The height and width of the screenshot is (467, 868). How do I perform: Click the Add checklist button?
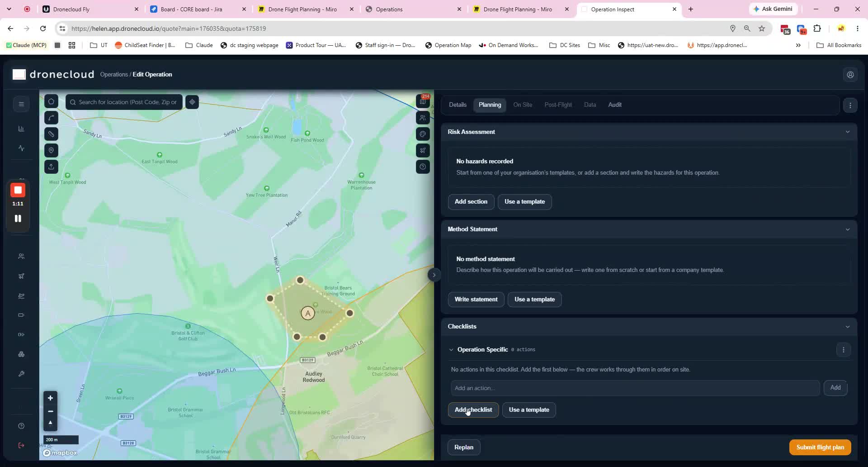[x=473, y=410]
